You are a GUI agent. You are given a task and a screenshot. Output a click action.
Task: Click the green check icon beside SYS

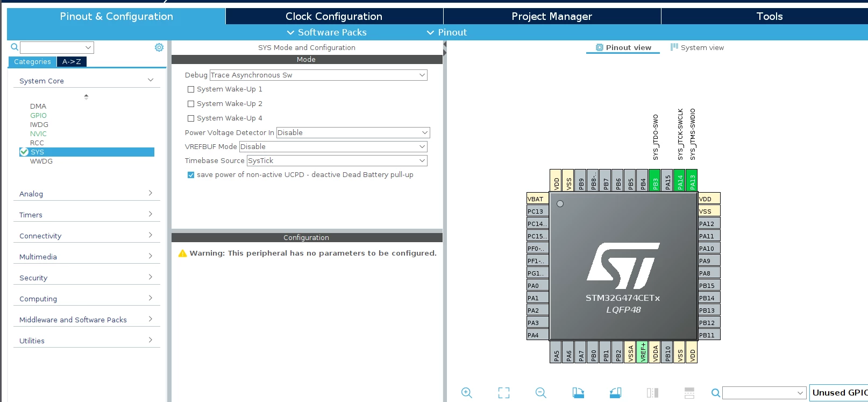[24, 152]
